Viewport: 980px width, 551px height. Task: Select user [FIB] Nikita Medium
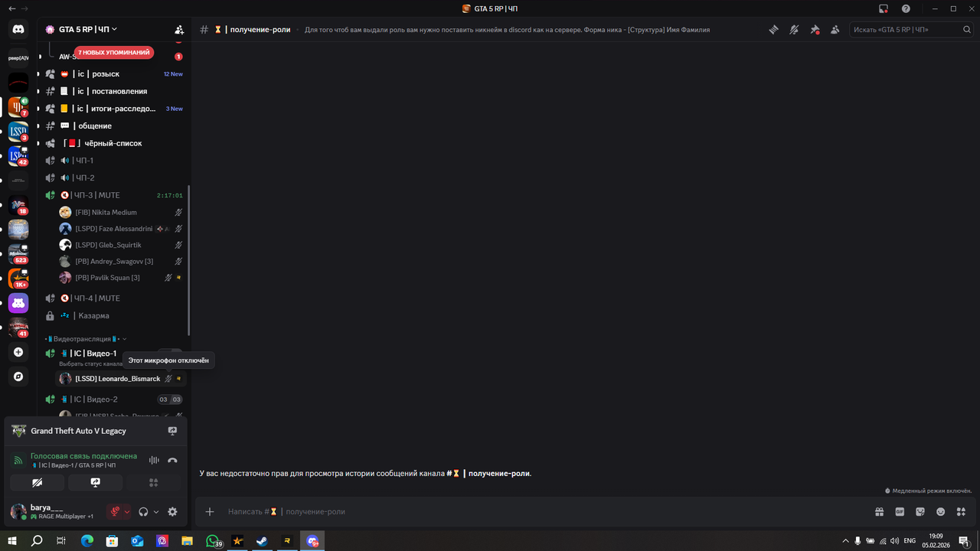(121, 213)
